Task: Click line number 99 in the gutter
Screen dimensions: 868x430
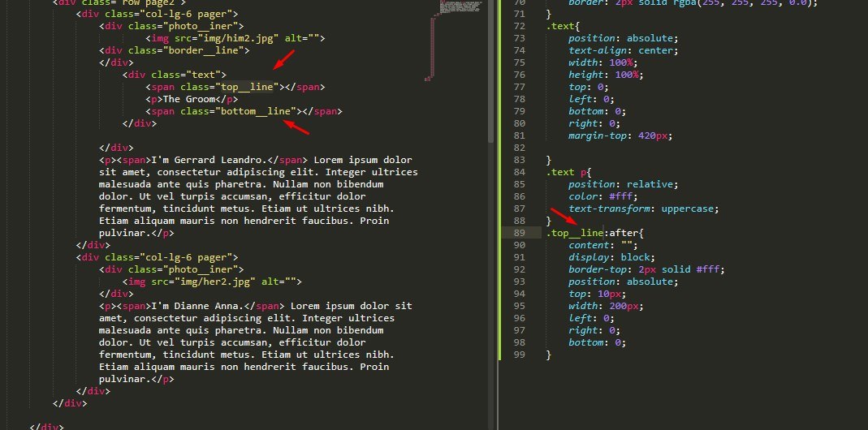Action: [x=519, y=355]
